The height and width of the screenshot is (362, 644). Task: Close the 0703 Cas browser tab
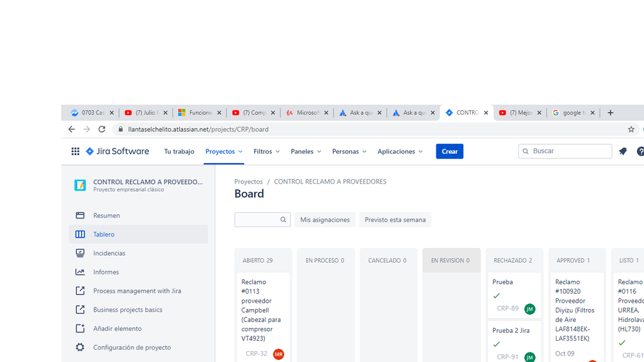coord(112,113)
